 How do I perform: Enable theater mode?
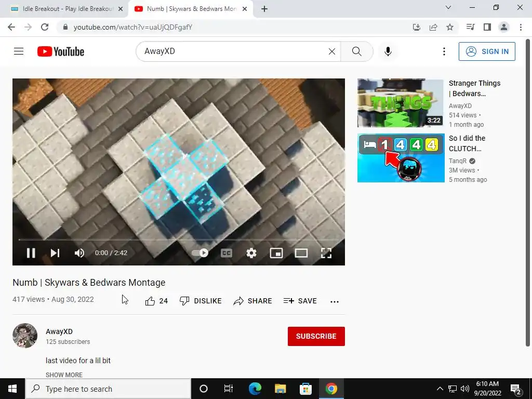[301, 253]
